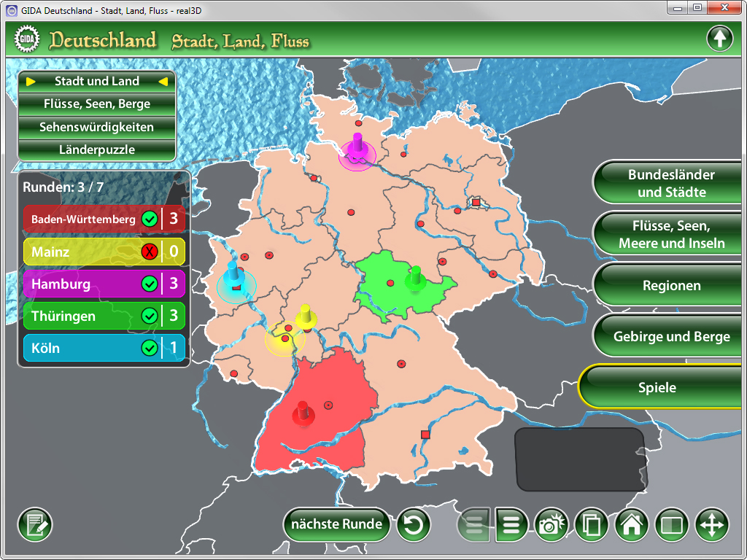
Task: Open the notepad with pencil icon
Action: [35, 525]
